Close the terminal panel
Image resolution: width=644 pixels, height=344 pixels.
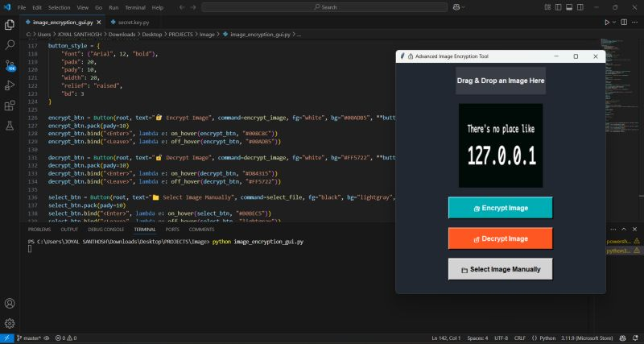click(634, 230)
